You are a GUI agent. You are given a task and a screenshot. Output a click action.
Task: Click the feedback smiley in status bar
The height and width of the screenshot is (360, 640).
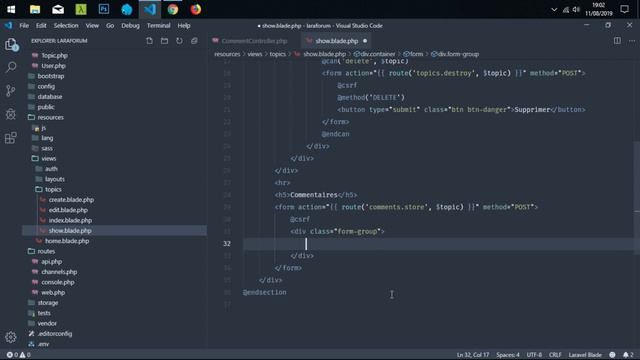(x=612, y=355)
